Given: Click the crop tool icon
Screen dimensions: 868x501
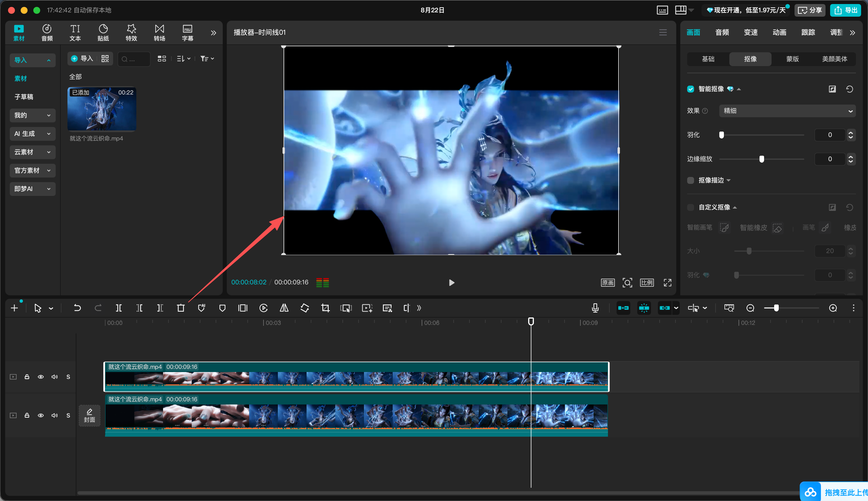Looking at the screenshot, I should [x=325, y=308].
